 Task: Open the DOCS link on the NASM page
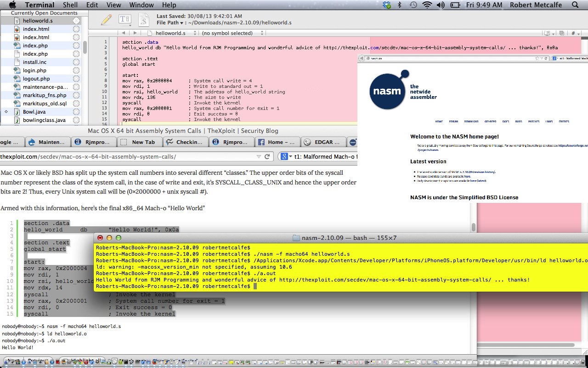click(505, 121)
